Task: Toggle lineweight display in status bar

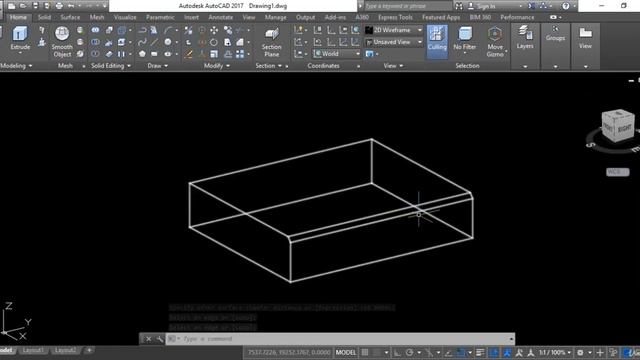Action: (x=480, y=352)
